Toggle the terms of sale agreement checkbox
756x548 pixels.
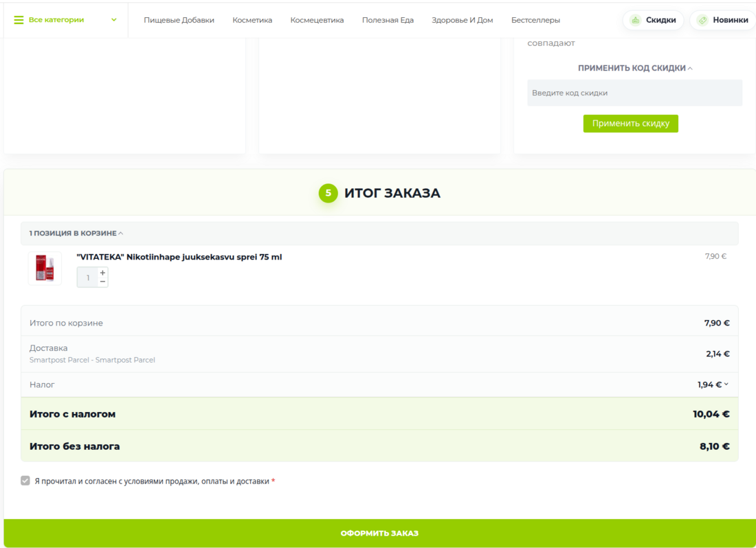click(x=25, y=481)
